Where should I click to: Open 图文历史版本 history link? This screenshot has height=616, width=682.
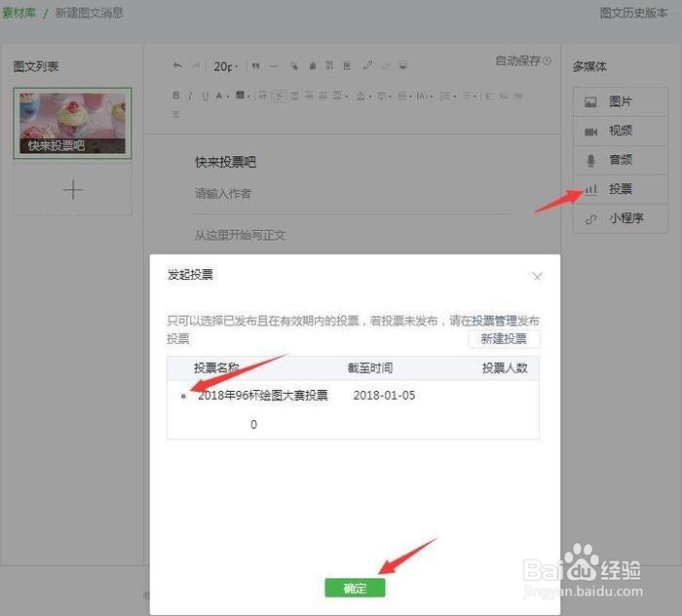pos(633,13)
